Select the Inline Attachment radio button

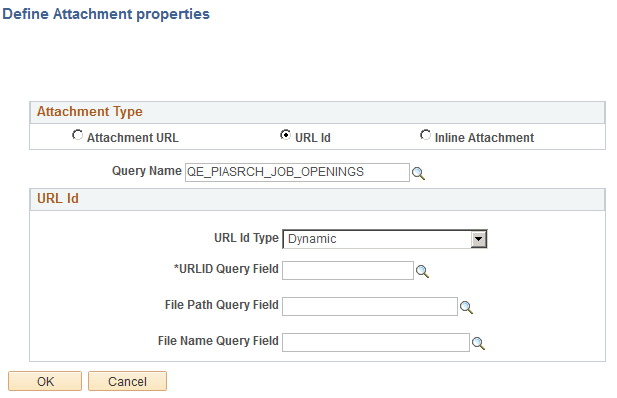click(425, 135)
